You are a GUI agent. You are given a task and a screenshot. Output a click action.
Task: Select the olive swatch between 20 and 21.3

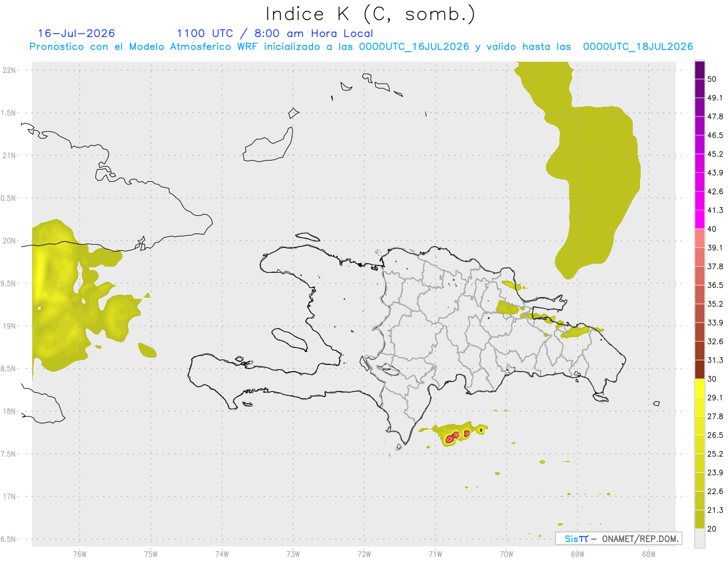(700, 519)
